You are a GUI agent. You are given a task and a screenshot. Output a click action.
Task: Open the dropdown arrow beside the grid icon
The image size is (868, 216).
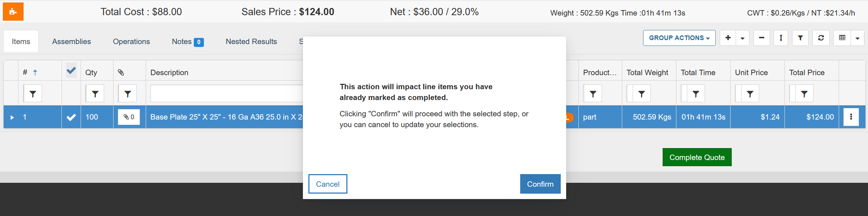click(x=858, y=38)
